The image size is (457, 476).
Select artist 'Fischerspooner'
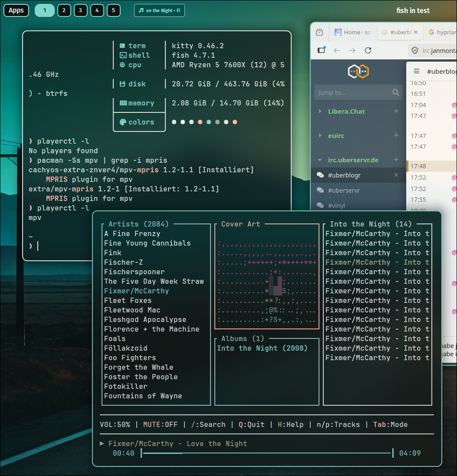coord(134,272)
